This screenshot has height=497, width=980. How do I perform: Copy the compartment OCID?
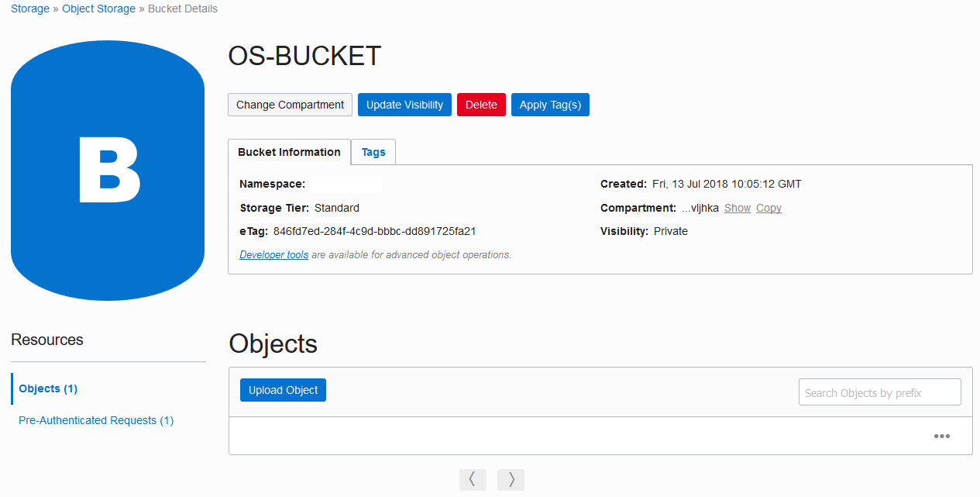769,208
